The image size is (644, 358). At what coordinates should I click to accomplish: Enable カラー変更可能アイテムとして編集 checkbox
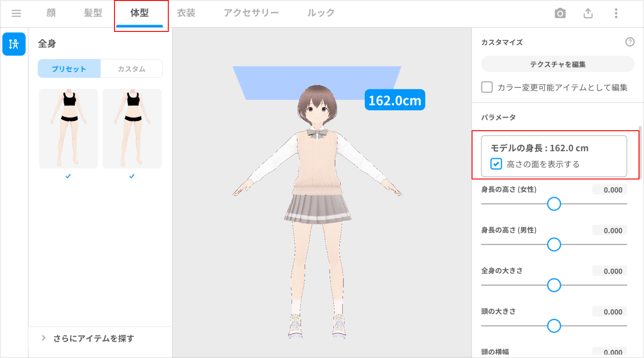[x=487, y=87]
